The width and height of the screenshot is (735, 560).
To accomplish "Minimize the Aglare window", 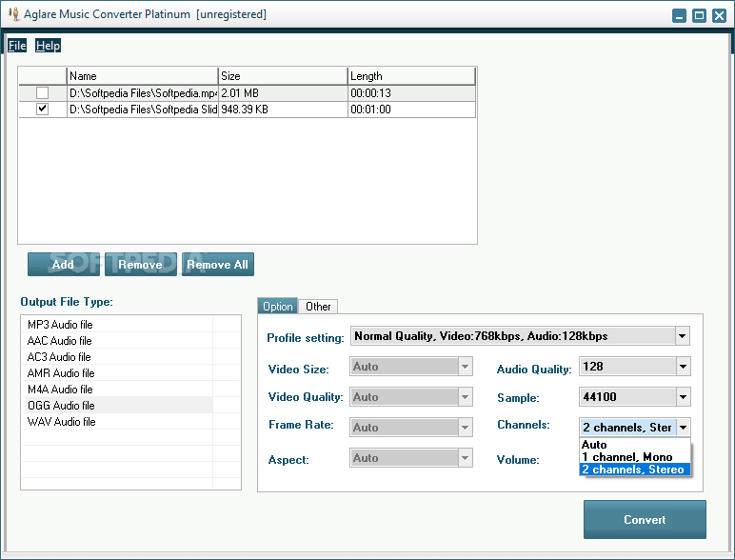I will pyautogui.click(x=679, y=15).
